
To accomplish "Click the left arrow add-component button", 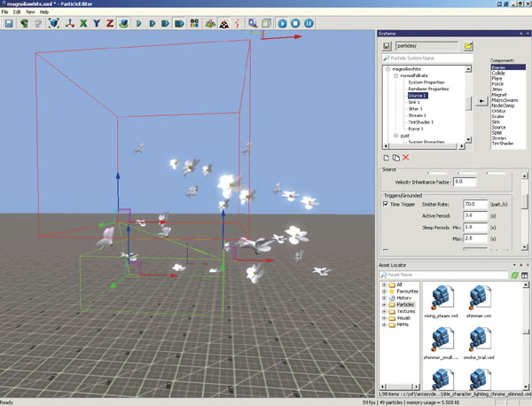I will [x=480, y=102].
